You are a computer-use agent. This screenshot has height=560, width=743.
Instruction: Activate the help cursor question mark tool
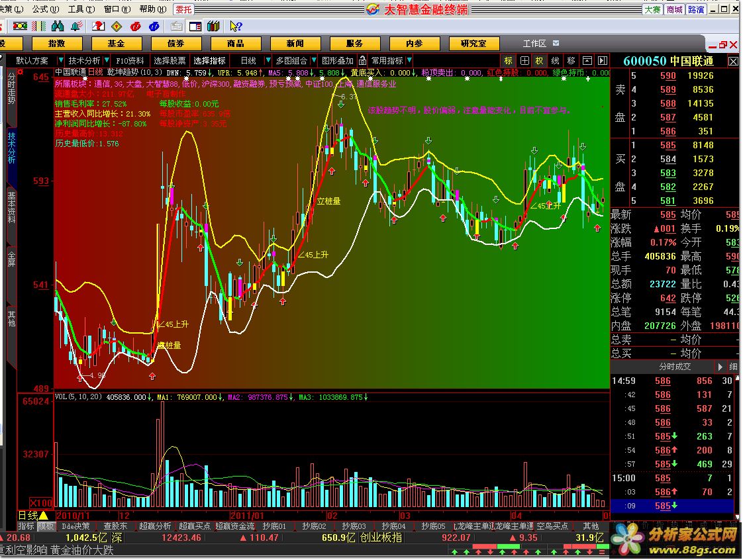pyautogui.click(x=236, y=26)
